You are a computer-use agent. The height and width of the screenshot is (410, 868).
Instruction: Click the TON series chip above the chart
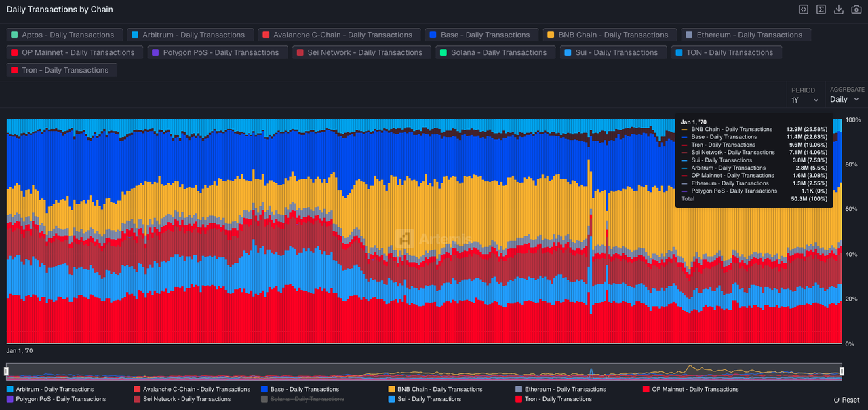click(x=726, y=52)
